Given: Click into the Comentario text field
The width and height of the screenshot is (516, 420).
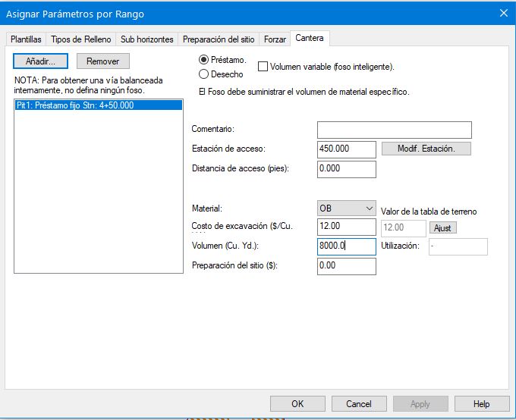Looking at the screenshot, I should point(394,130).
